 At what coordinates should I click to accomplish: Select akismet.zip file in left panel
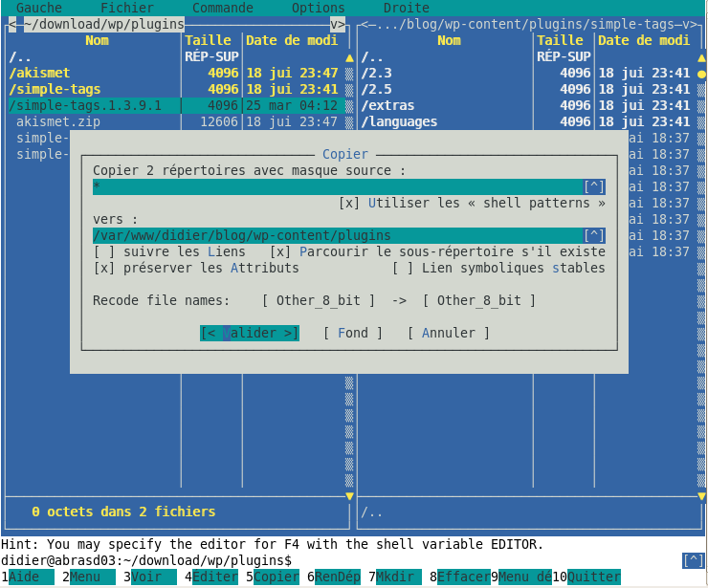click(177, 121)
